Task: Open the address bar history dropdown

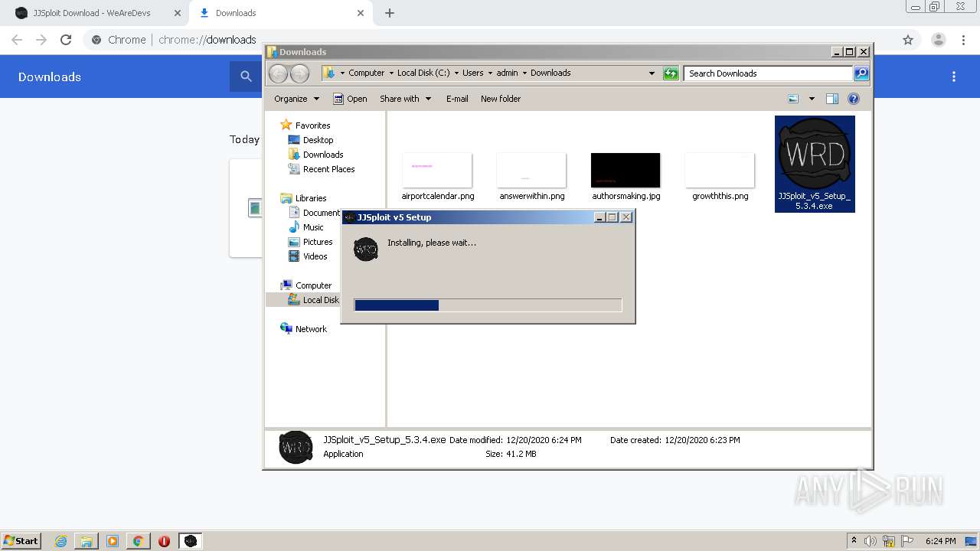Action: 652,73
